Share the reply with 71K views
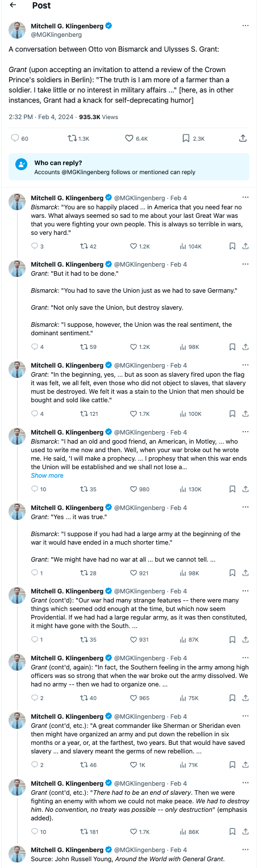This screenshot has width=258, height=868. pyautogui.click(x=245, y=765)
